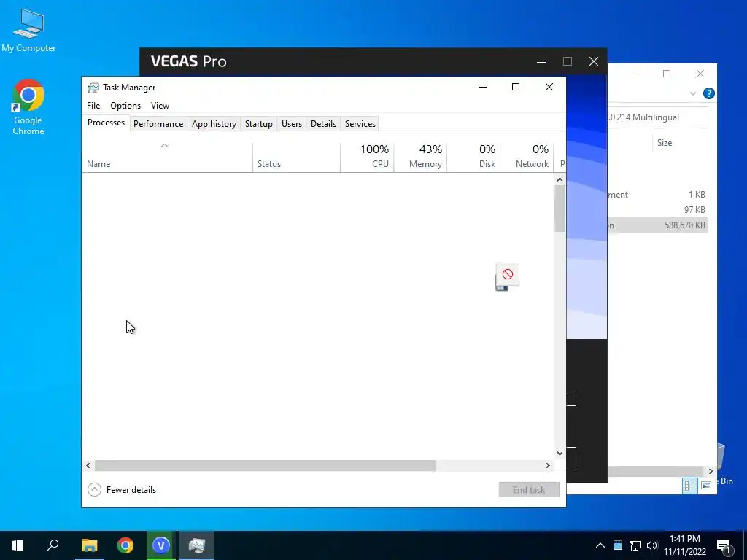Open the Options menu in Task Manager
747x560 pixels.
(125, 106)
